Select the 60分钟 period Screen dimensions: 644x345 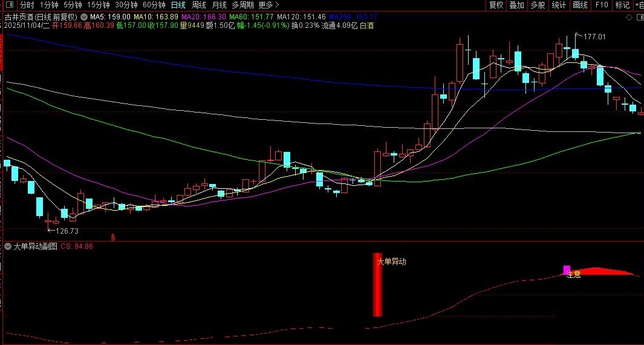tap(154, 5)
